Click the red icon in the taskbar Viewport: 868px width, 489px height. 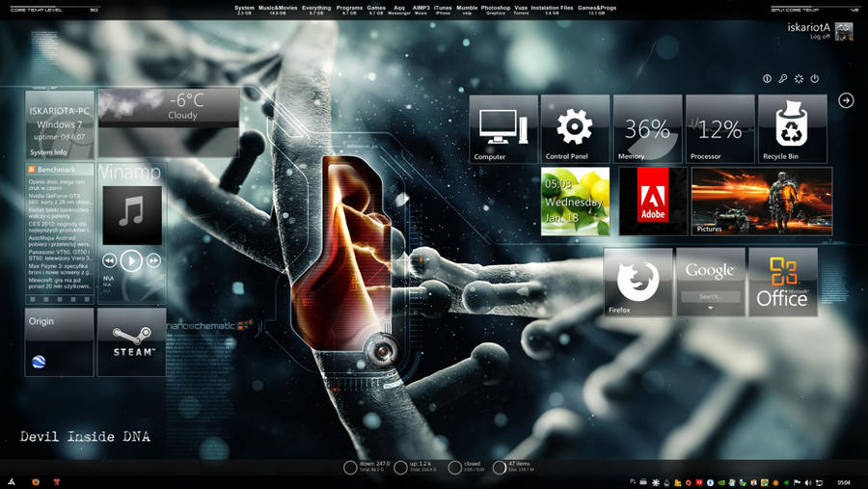pyautogui.click(x=57, y=482)
